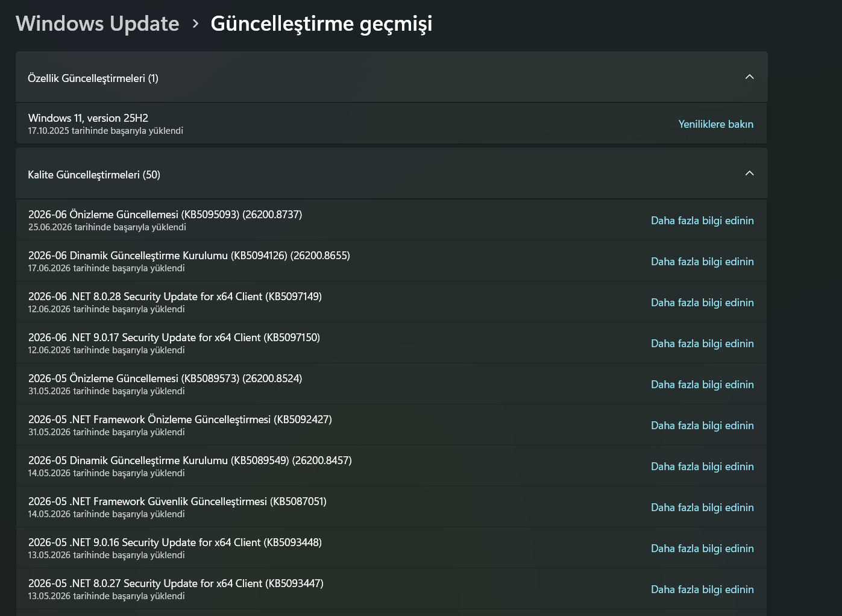
Task: Open more info for KB5089549 update
Action: [702, 467]
